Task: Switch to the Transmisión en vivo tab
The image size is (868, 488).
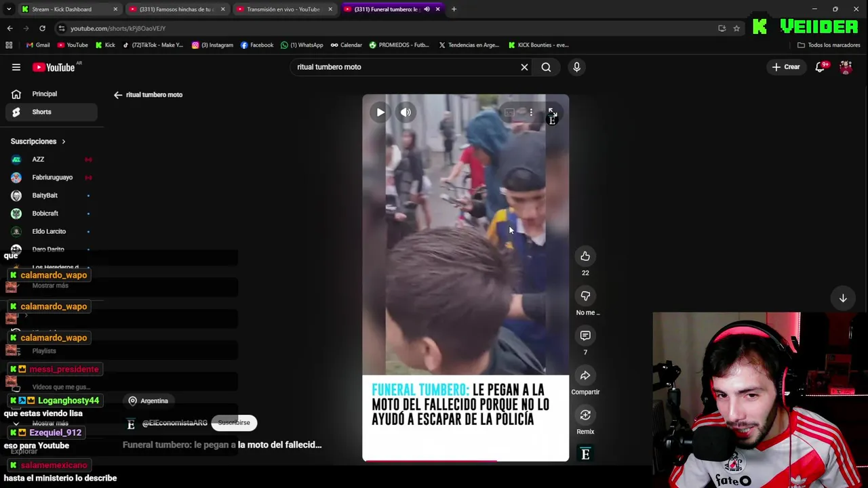Action: [x=283, y=9]
